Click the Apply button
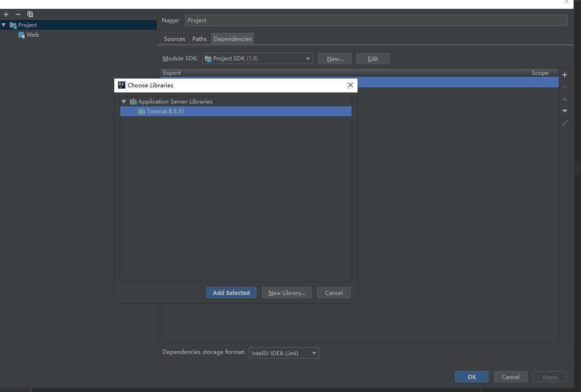The height and width of the screenshot is (392, 581). coord(550,377)
